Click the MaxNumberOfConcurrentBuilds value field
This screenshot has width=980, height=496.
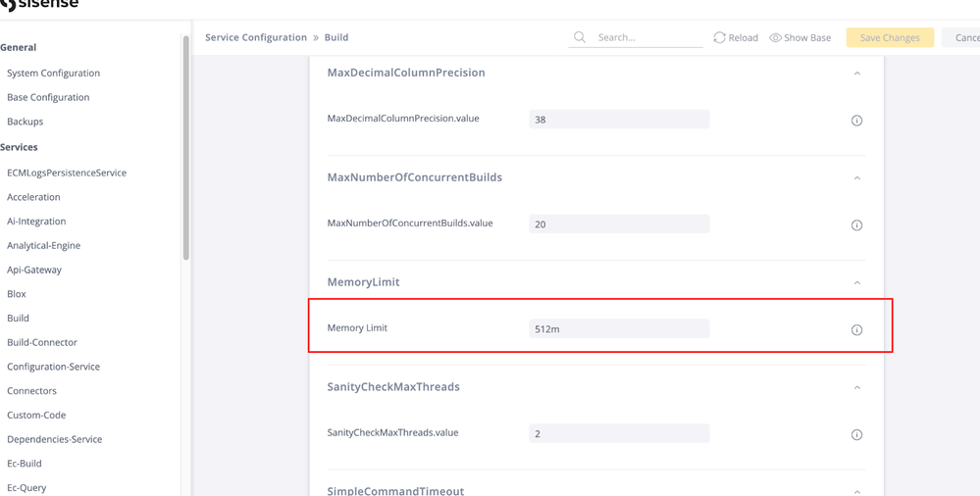click(x=618, y=224)
